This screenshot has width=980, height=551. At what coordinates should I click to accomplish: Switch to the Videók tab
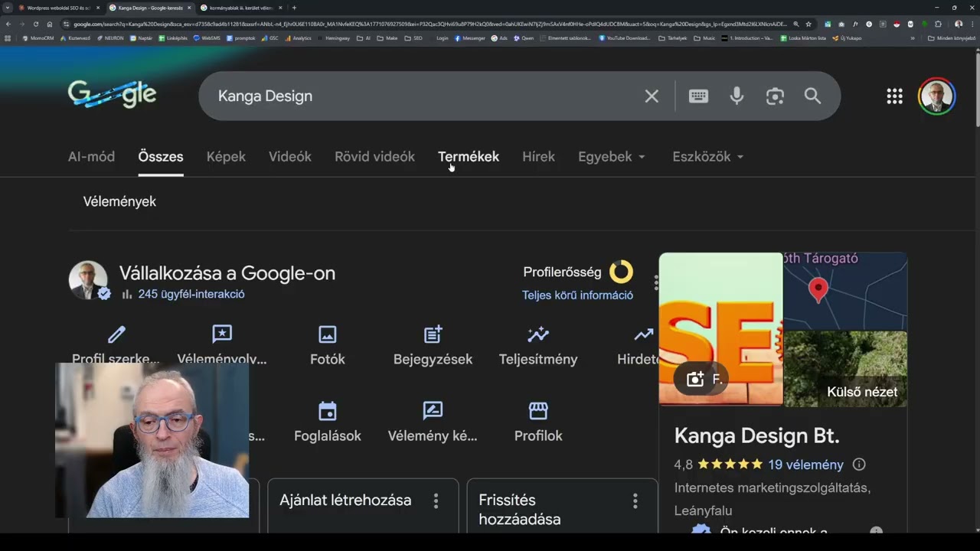point(290,157)
